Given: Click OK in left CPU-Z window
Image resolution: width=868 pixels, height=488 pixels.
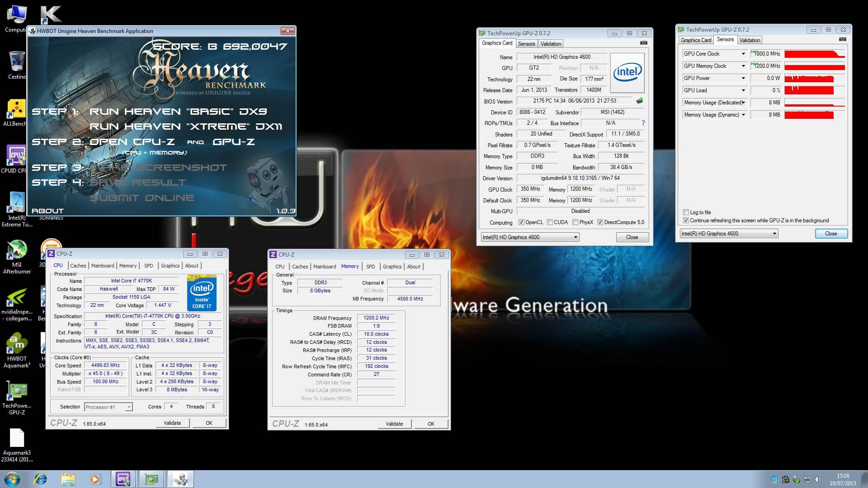Looking at the screenshot, I should click(209, 423).
